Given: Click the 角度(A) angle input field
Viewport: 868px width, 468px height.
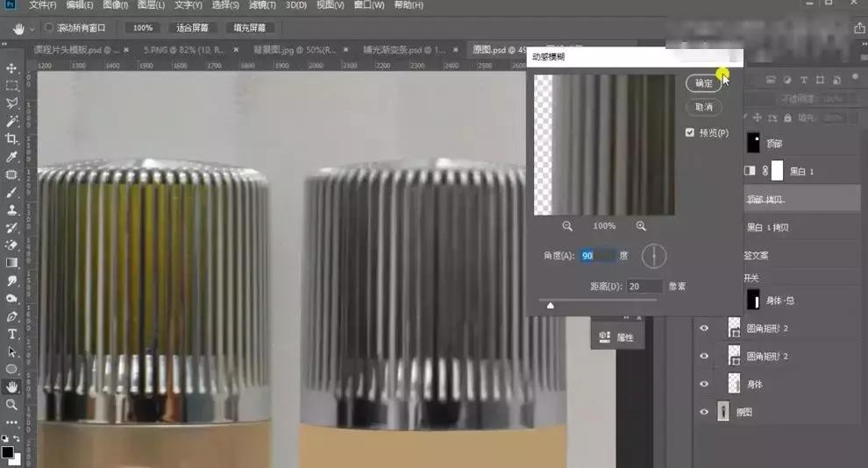Looking at the screenshot, I should 598,255.
